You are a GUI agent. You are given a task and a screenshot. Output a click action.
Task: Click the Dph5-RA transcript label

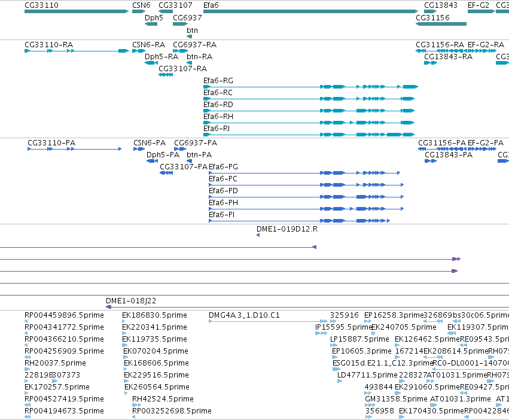coord(161,56)
